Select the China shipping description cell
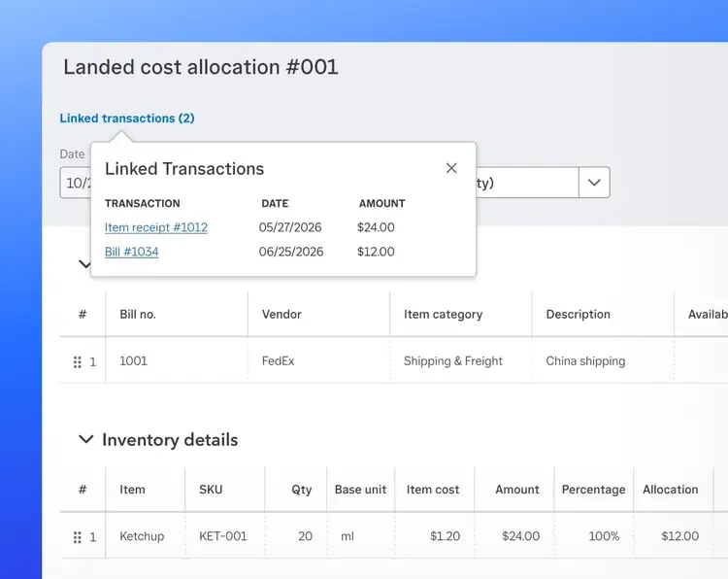 (x=603, y=360)
